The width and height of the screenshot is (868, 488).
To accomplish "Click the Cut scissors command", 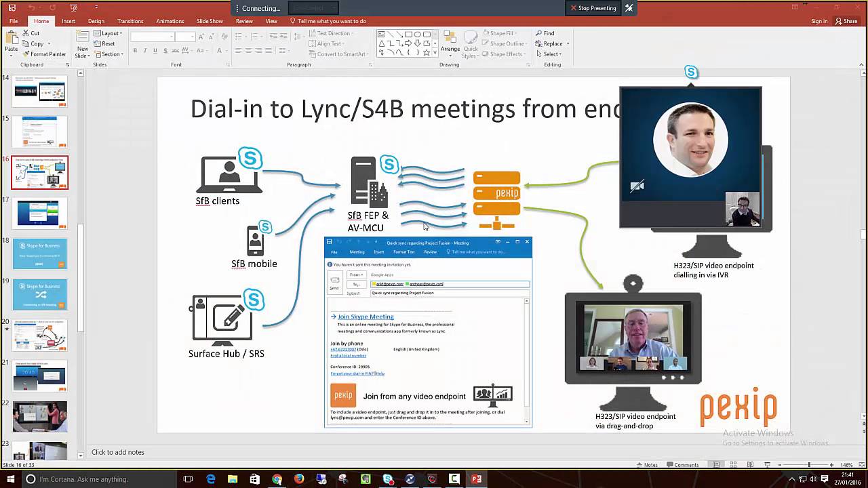I will pos(31,33).
